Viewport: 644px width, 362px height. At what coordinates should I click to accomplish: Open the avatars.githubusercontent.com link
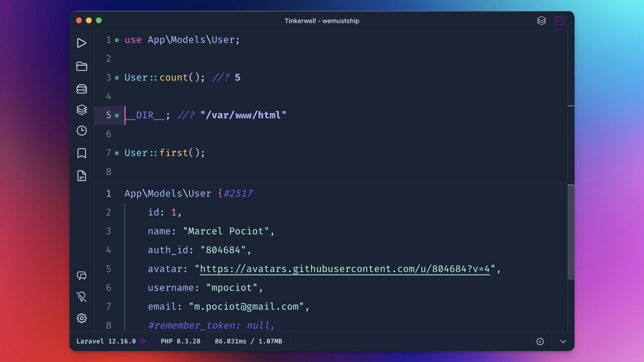(x=345, y=269)
